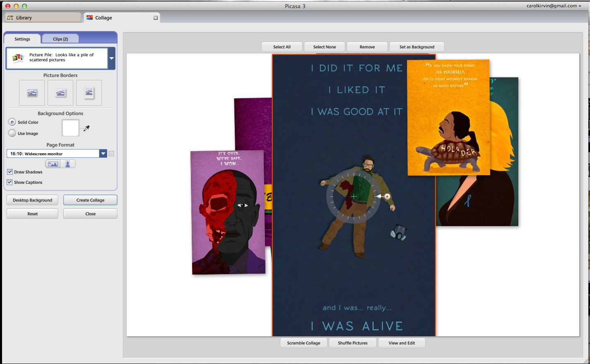Click the Select All button
Viewport: 590px width, 364px height.
(x=282, y=47)
